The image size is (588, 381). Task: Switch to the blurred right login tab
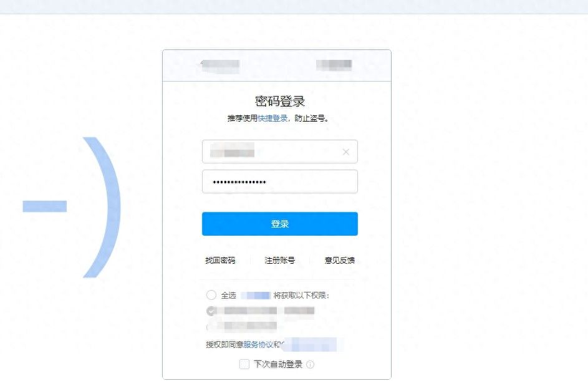point(334,65)
